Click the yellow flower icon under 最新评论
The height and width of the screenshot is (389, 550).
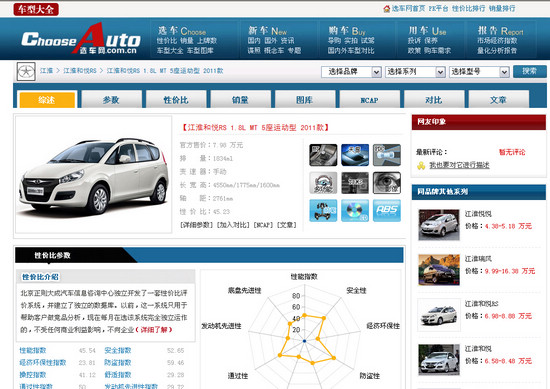point(421,165)
